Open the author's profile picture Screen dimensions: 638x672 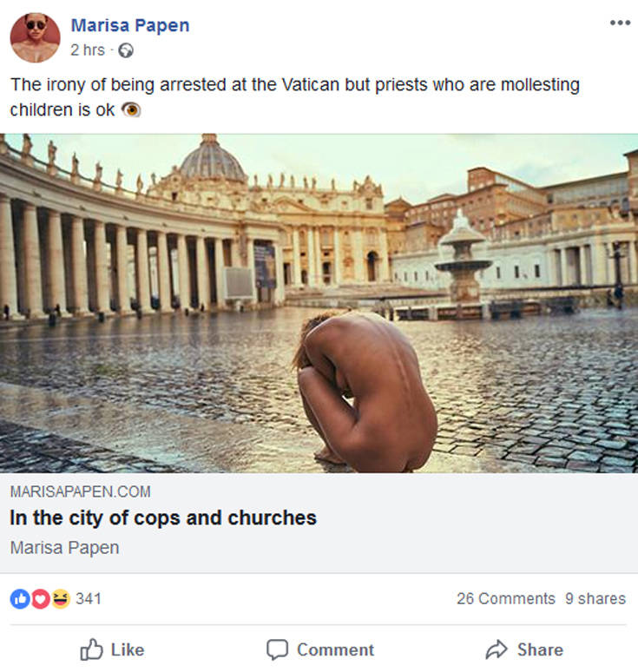[x=35, y=37]
